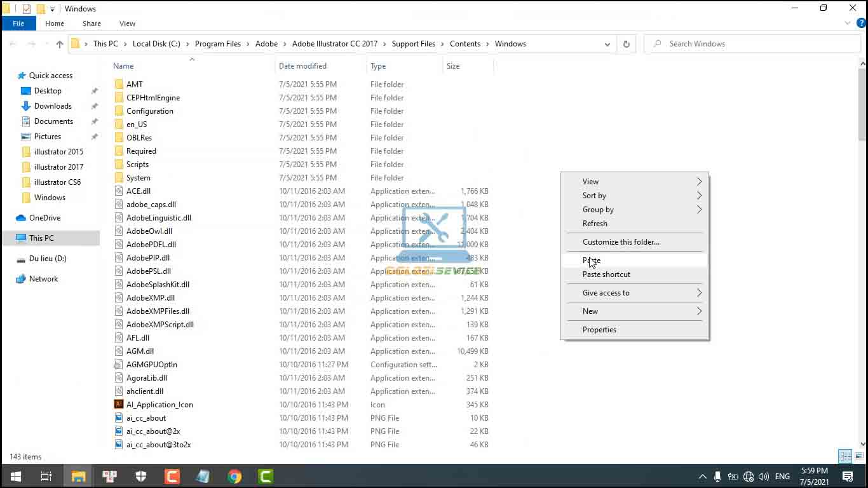Expand the address bar history dropdown
868x488 pixels.
[607, 44]
